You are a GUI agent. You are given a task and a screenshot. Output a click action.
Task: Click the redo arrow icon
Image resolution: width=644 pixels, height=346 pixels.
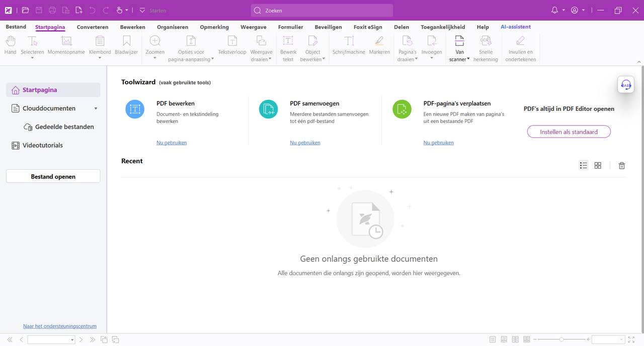point(106,10)
